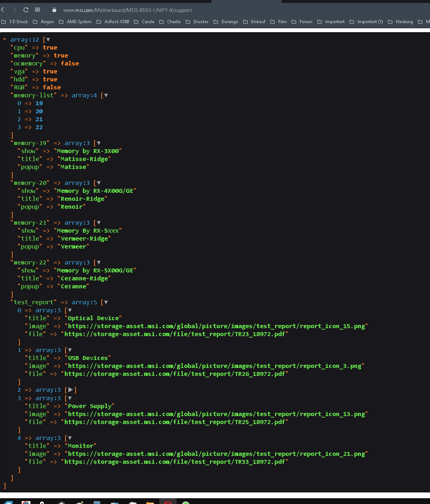Collapse the "memory-list" array
Image resolution: width=430 pixels, height=504 pixels.
(x=106, y=95)
